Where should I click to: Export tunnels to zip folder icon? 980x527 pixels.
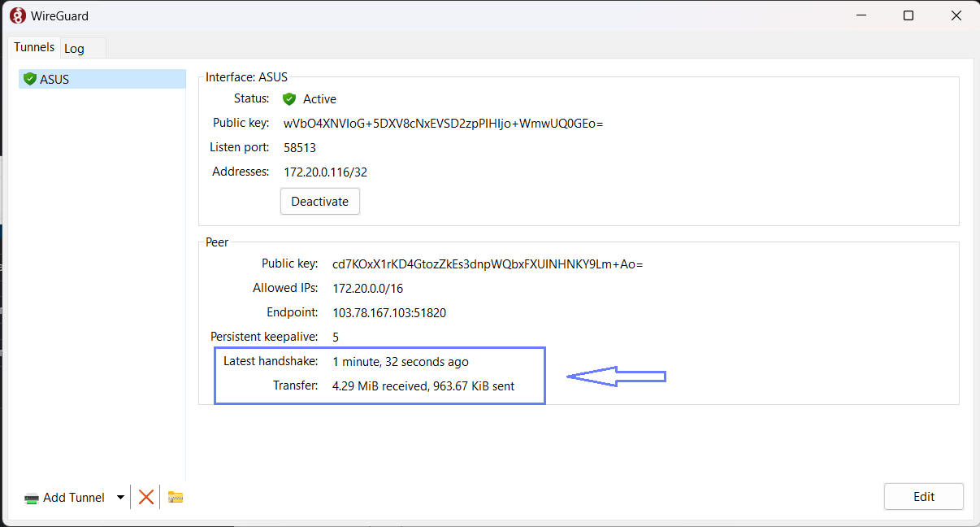click(176, 497)
